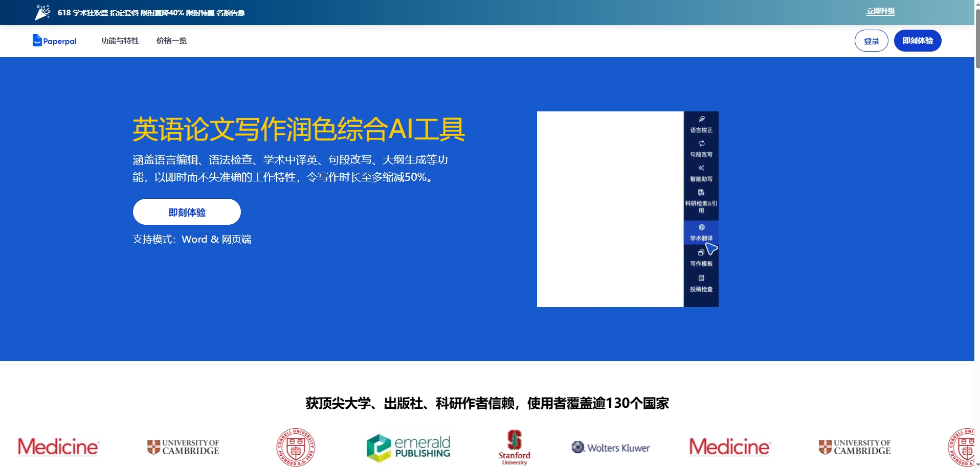The height and width of the screenshot is (467, 980).
Task: Click the 登录 login button
Action: (x=871, y=41)
